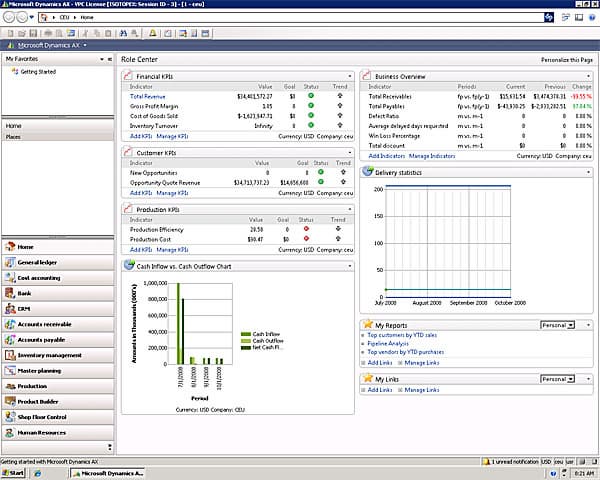
Task: Click the configure buttons chevron below modules
Action: (x=110, y=447)
